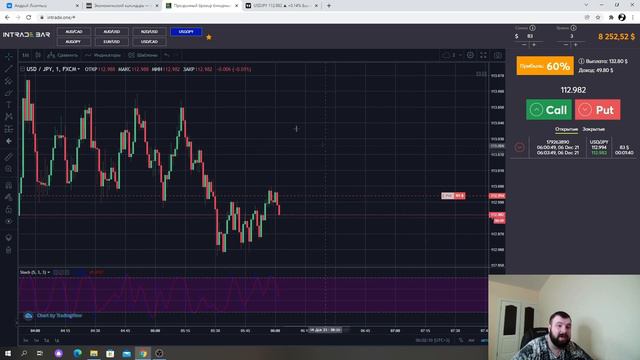Toggle hide all drawings eye icon

9,221
